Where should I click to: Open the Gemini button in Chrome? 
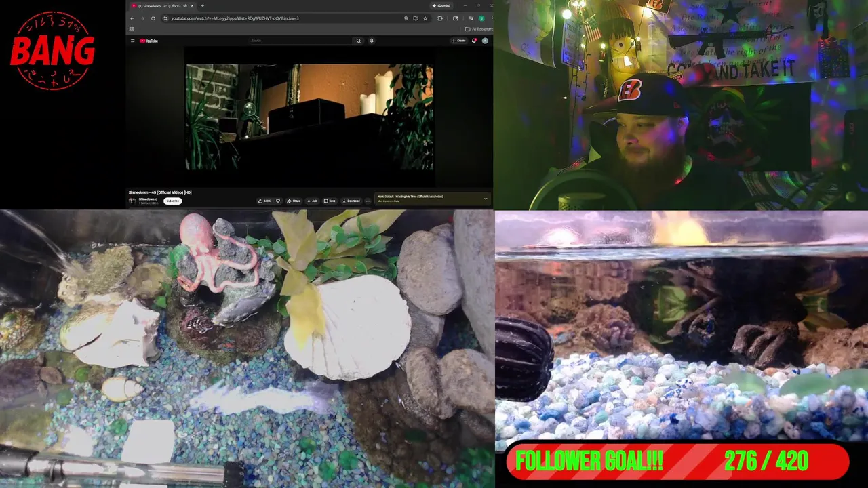441,6
